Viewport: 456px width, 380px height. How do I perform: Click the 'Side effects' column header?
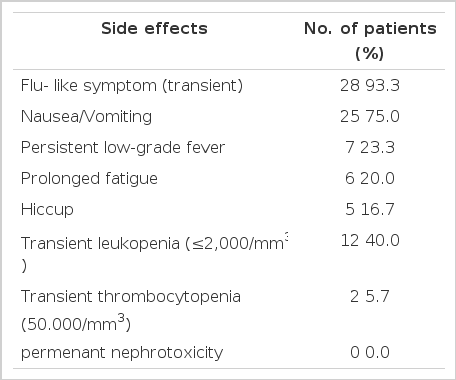pyautogui.click(x=154, y=28)
